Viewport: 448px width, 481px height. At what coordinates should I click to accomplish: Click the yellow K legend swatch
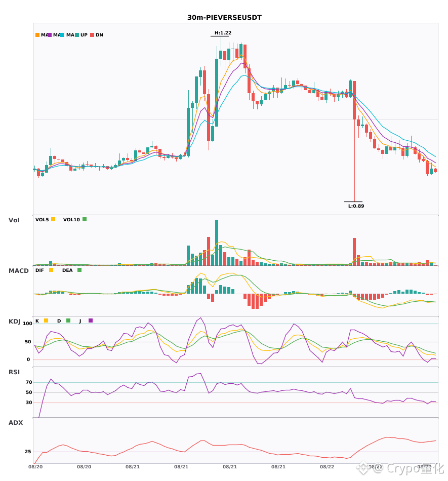46,320
